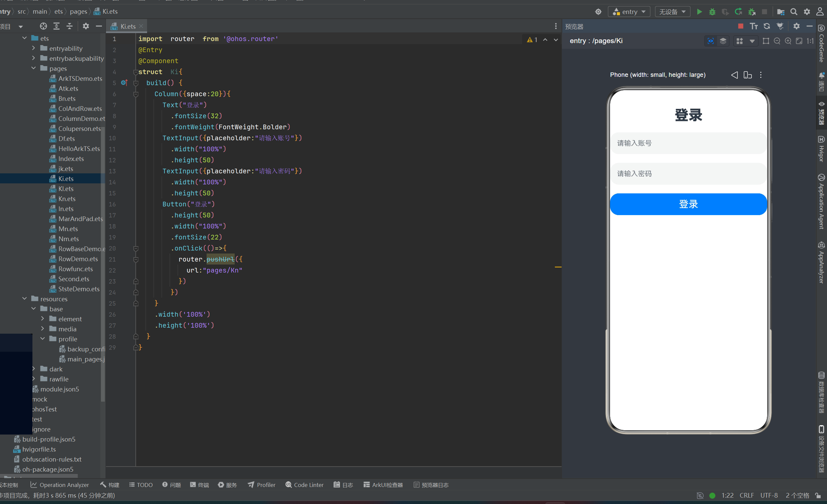Open the TODO tool window

(x=141, y=485)
